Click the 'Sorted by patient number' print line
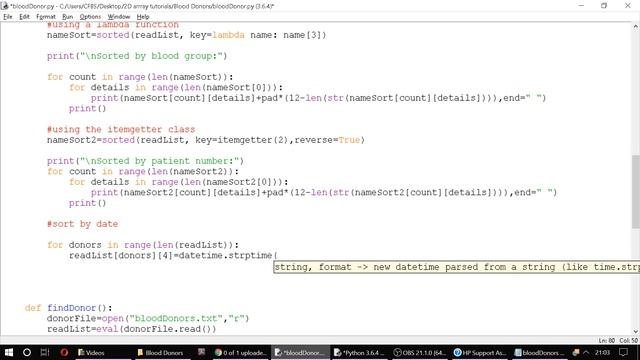Viewport: 640px width, 360px height. [x=145, y=161]
